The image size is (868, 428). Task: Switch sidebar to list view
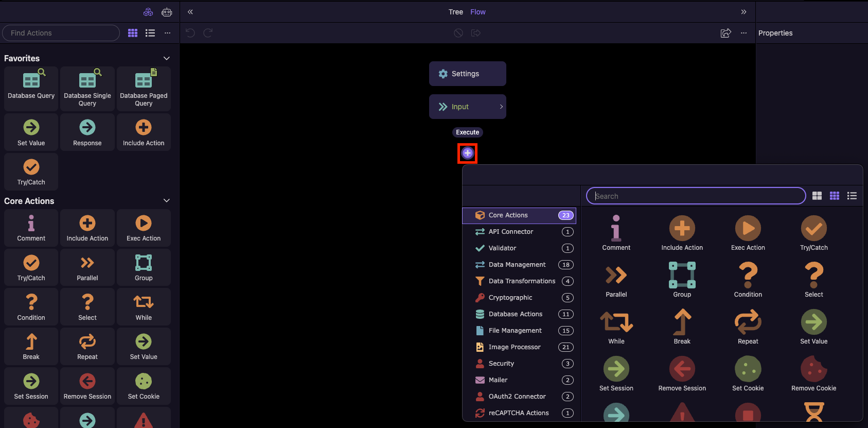coord(150,33)
